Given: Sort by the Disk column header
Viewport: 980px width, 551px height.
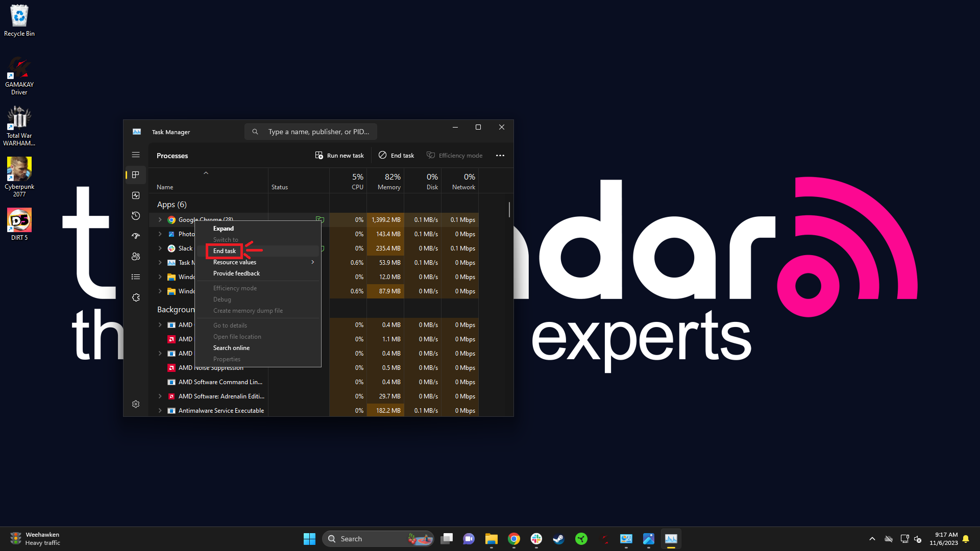Looking at the screenshot, I should tap(423, 181).
